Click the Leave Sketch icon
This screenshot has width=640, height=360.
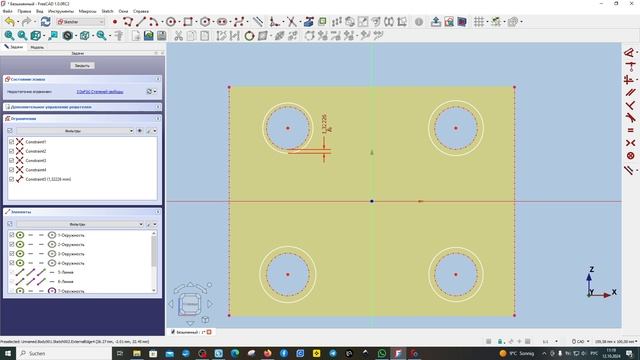(x=436, y=22)
